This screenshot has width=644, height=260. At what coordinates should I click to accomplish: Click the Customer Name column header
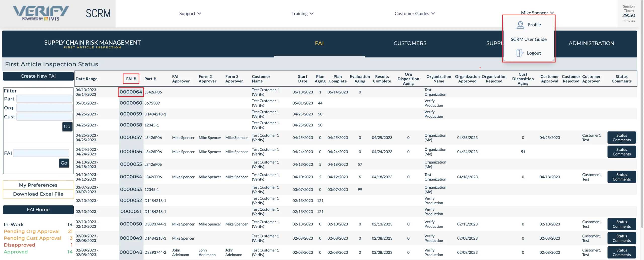point(261,79)
